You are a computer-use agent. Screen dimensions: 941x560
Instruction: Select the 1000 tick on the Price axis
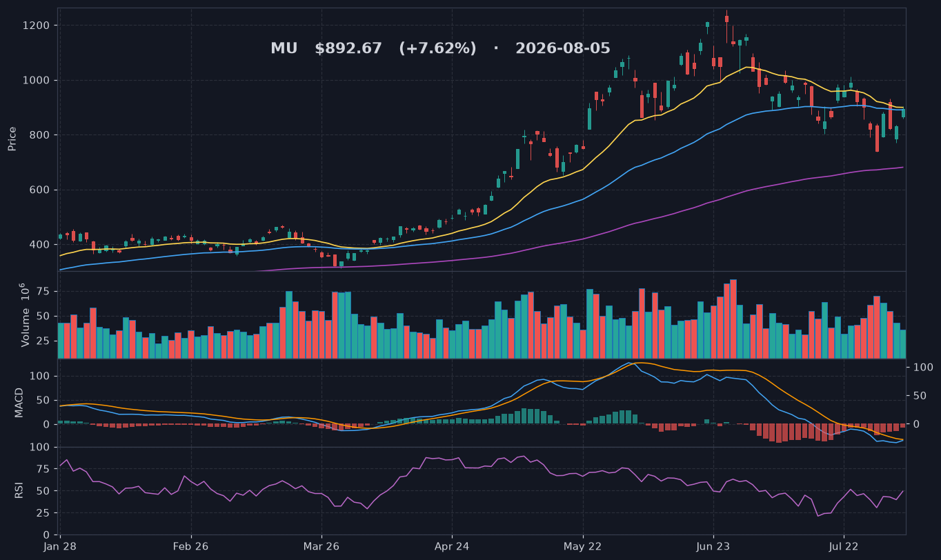click(36, 80)
